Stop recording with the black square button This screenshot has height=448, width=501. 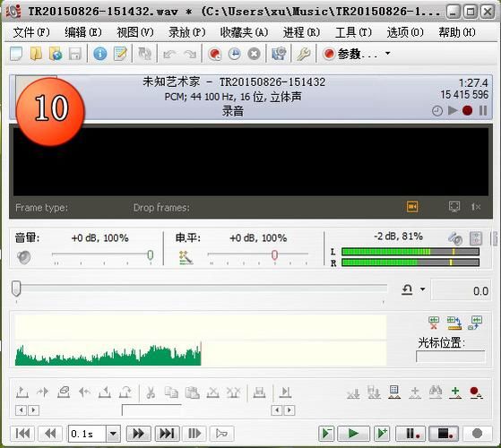(x=444, y=434)
